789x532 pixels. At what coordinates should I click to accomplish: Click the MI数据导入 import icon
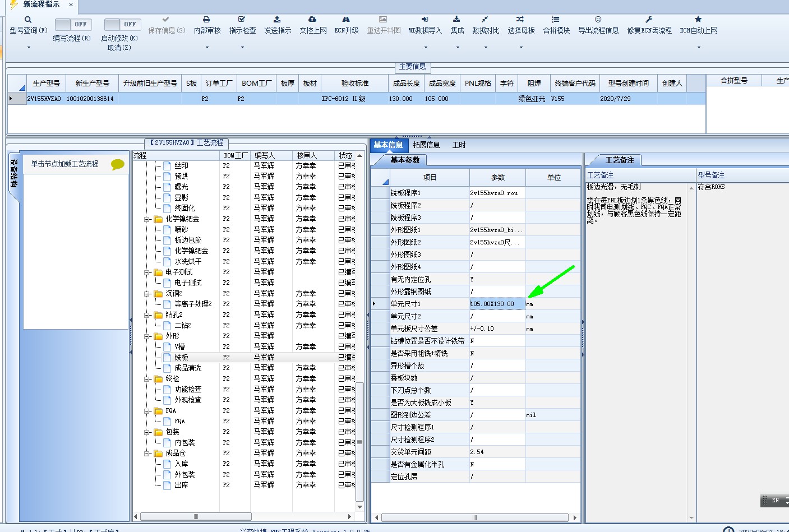click(x=425, y=19)
